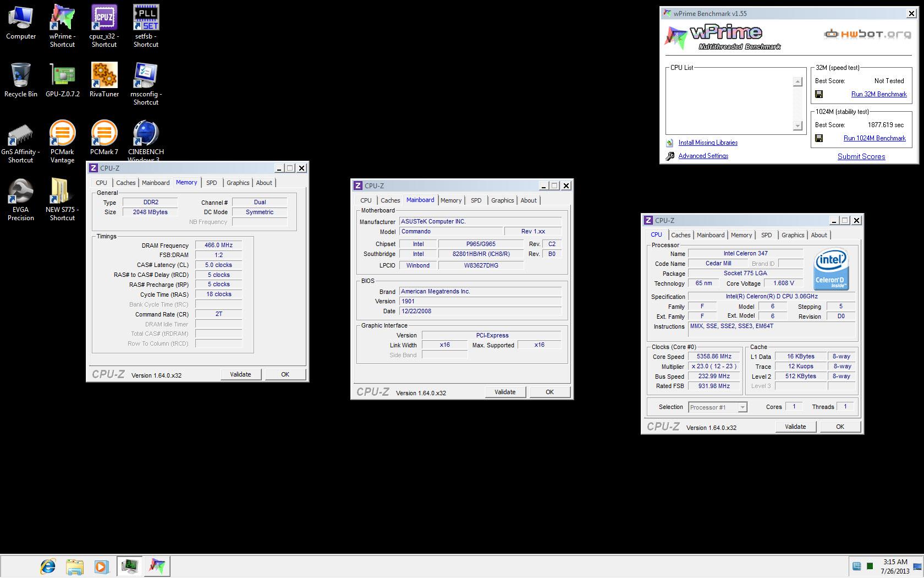This screenshot has height=578, width=924.
Task: Click the Chipset P965/G965 field
Action: tap(481, 244)
